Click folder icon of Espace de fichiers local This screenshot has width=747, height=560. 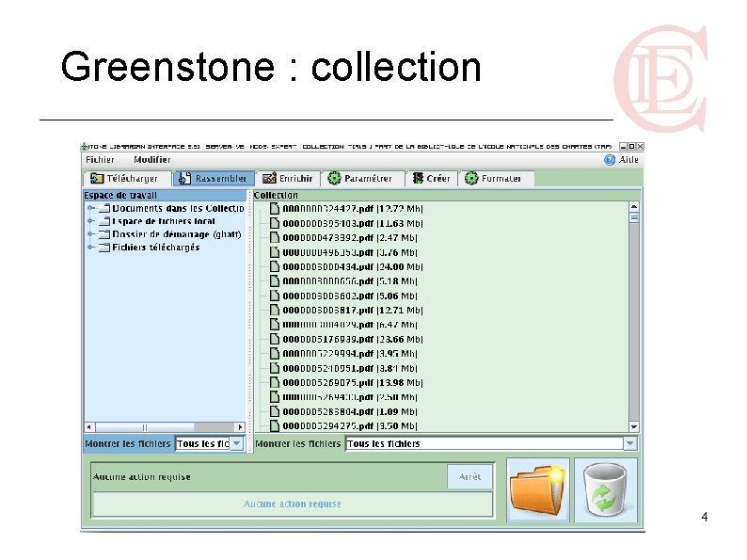(x=104, y=220)
